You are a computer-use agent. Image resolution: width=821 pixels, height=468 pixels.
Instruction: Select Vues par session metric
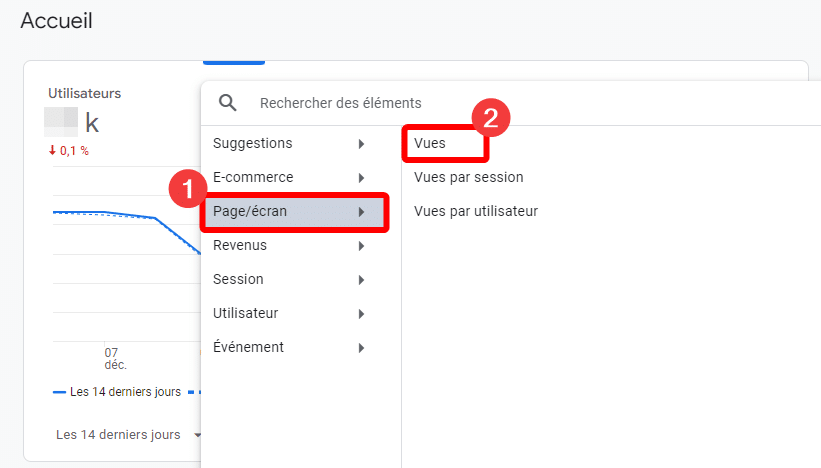tap(468, 178)
